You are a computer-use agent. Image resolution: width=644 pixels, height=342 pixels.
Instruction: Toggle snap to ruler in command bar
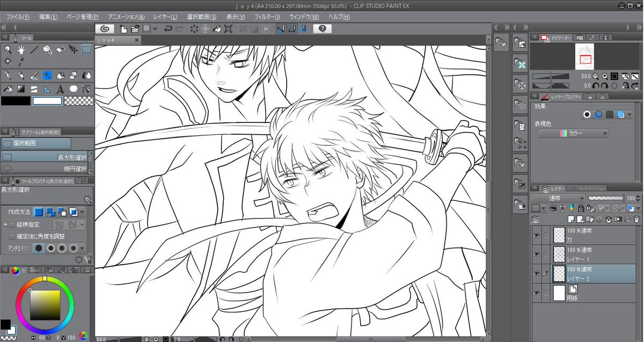click(281, 28)
